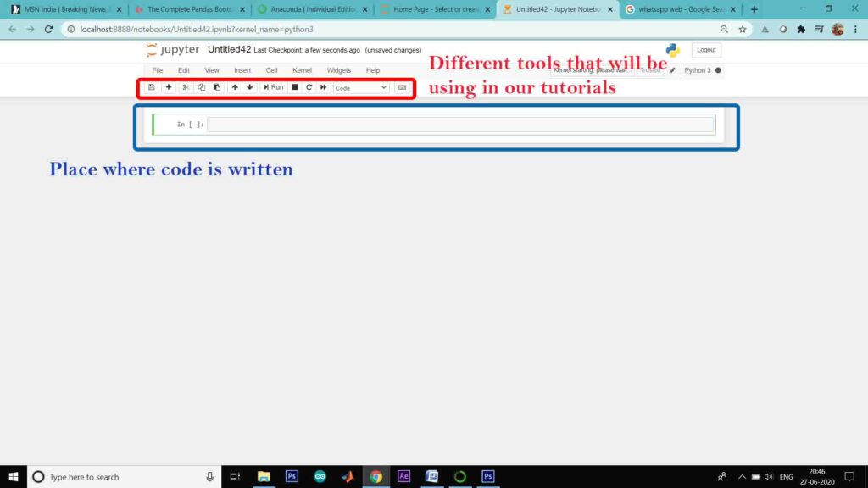Screen dimensions: 868x488
Task: Go back in browser history
Action: [x=12, y=30]
